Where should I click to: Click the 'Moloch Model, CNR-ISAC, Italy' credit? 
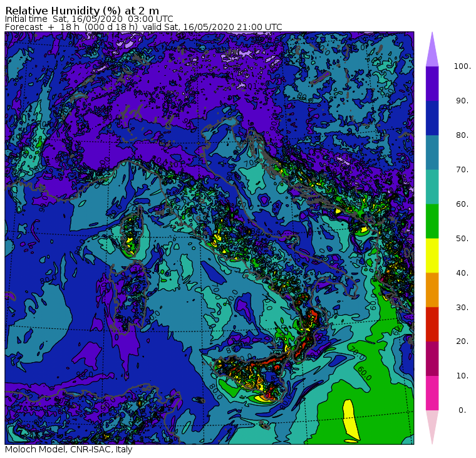pyautogui.click(x=69, y=449)
